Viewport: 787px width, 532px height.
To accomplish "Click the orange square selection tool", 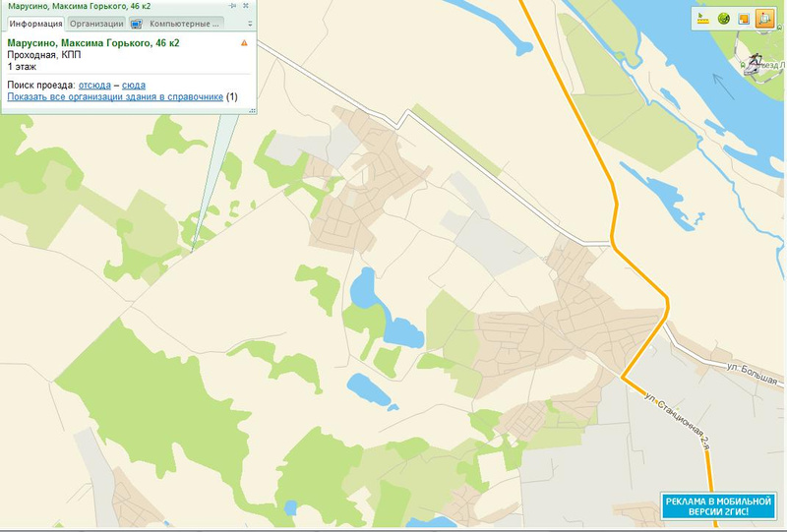I will pyautogui.click(x=744, y=19).
